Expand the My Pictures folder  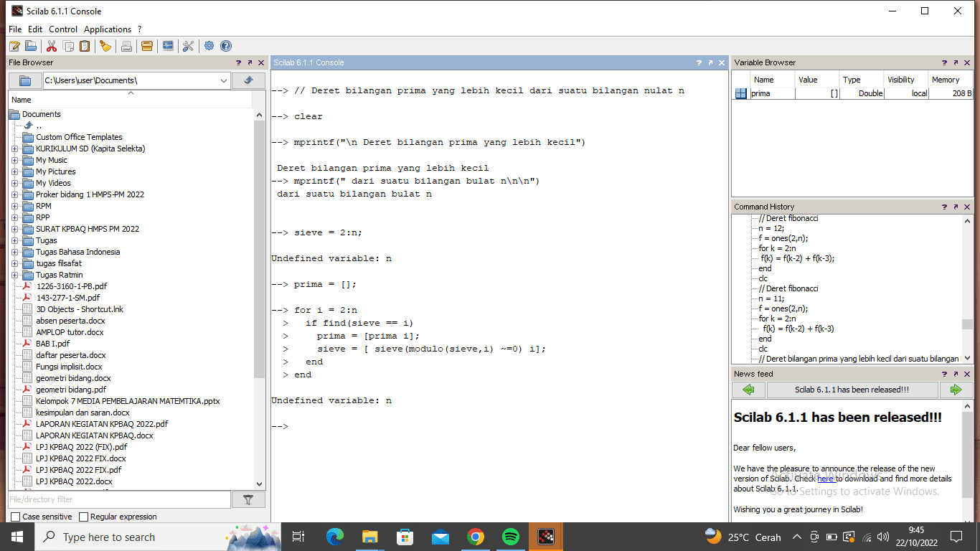pos(14,171)
